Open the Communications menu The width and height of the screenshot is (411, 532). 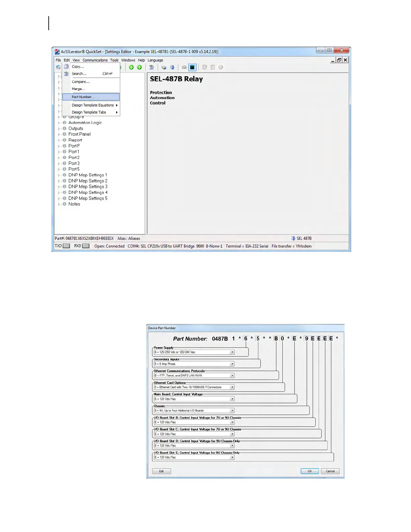(95, 60)
